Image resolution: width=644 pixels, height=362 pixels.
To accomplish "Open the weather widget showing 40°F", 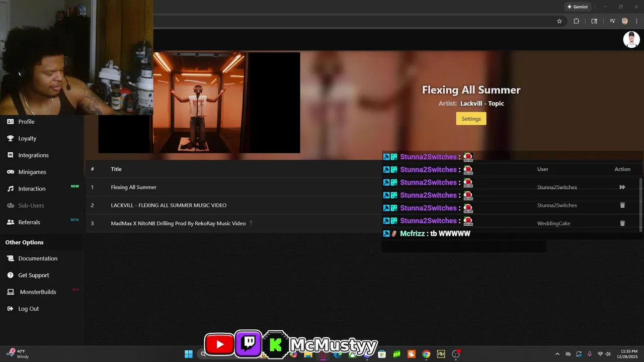I will tap(19, 354).
